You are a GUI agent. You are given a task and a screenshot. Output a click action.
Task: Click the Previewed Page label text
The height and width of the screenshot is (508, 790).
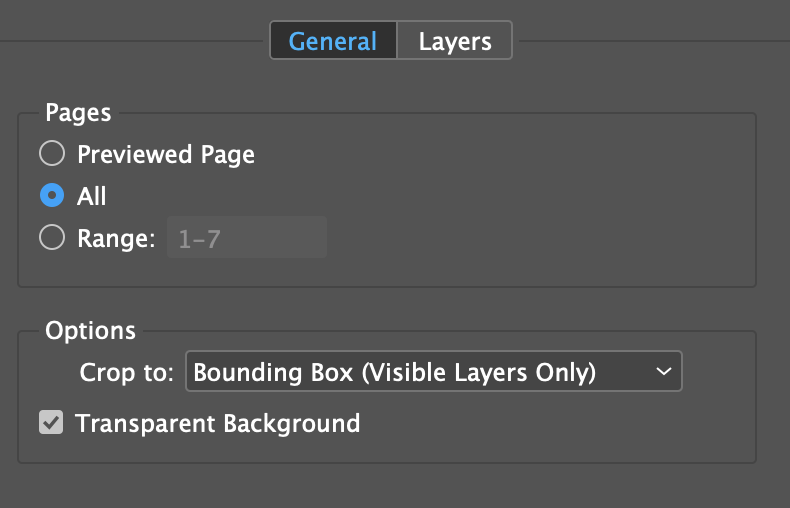166,155
